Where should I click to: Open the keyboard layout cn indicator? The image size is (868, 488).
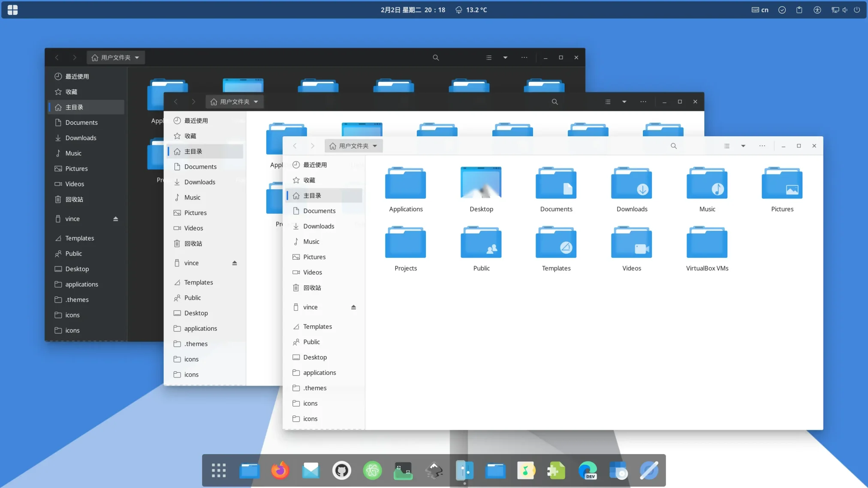pos(759,9)
